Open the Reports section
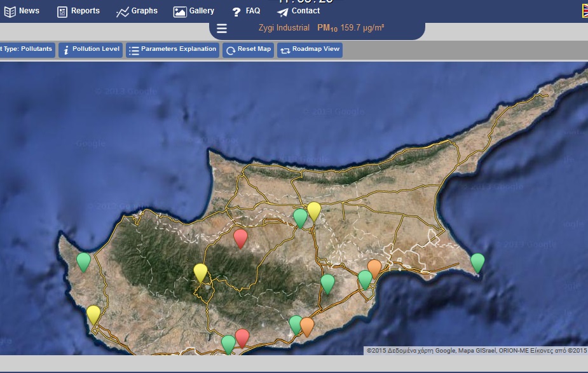 click(78, 11)
